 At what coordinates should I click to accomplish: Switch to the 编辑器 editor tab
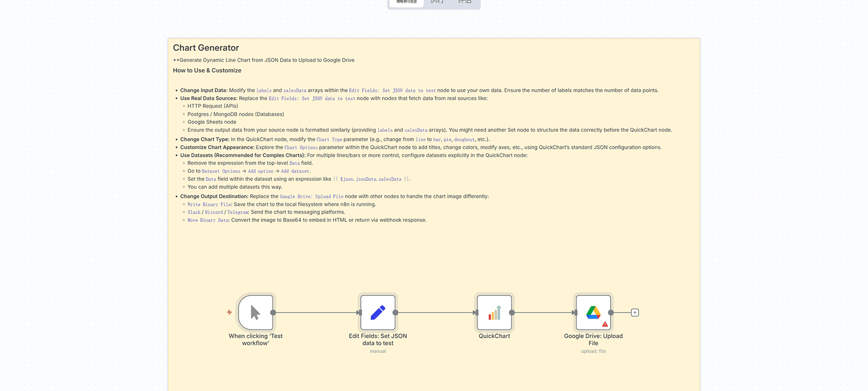tap(407, 2)
